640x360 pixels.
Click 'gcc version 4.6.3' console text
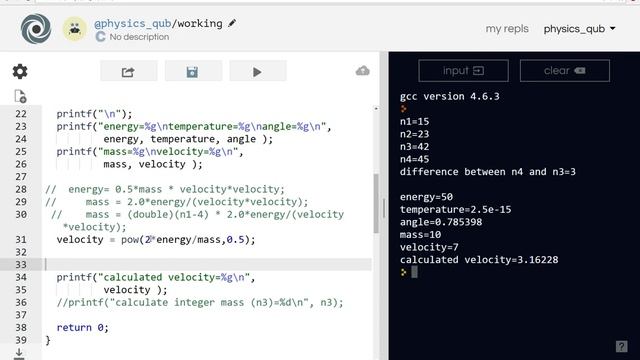point(449,96)
